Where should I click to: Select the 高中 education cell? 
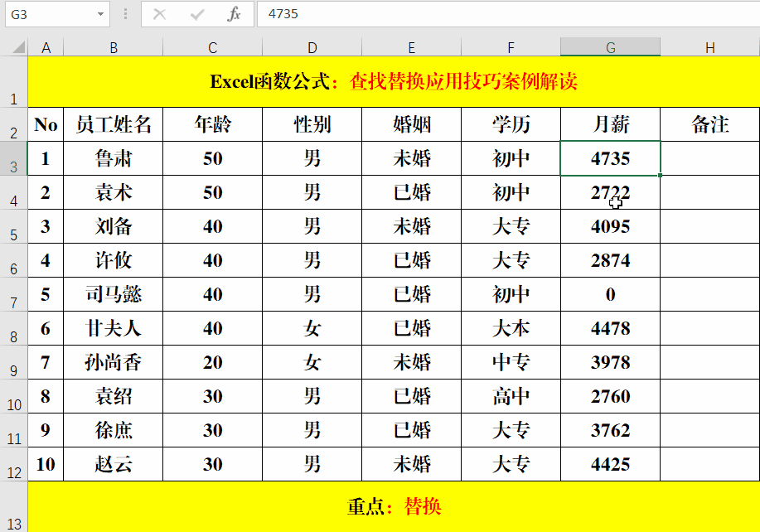511,396
